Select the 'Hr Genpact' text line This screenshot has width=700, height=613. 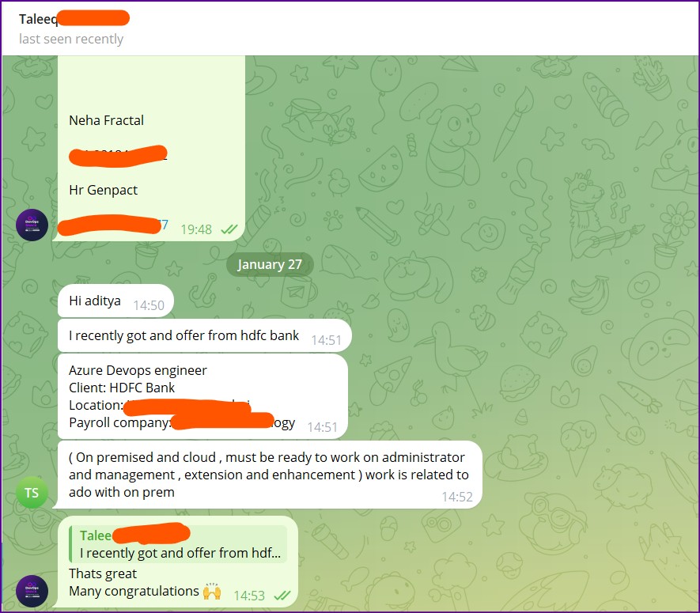(103, 190)
